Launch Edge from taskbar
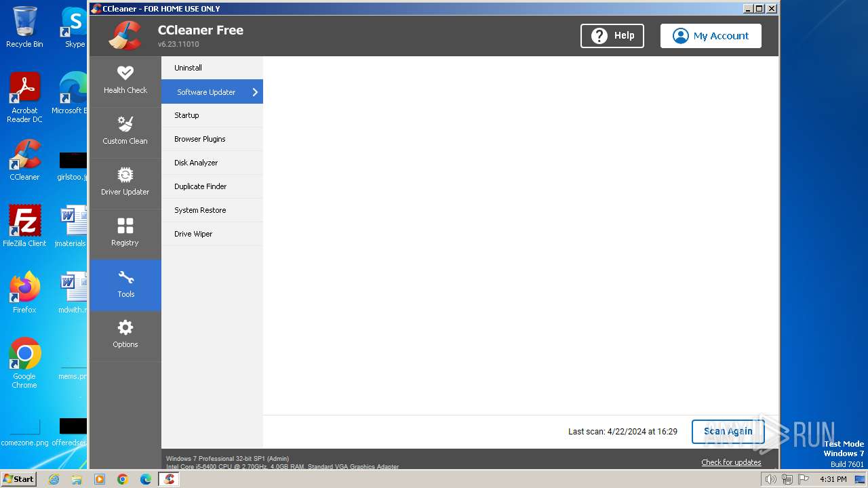Screen dimensions: 868x488 [146, 479]
